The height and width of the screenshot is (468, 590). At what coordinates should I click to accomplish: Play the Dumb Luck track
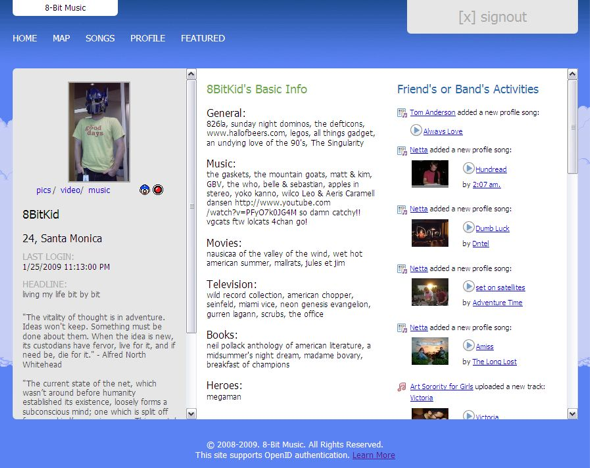tap(468, 227)
